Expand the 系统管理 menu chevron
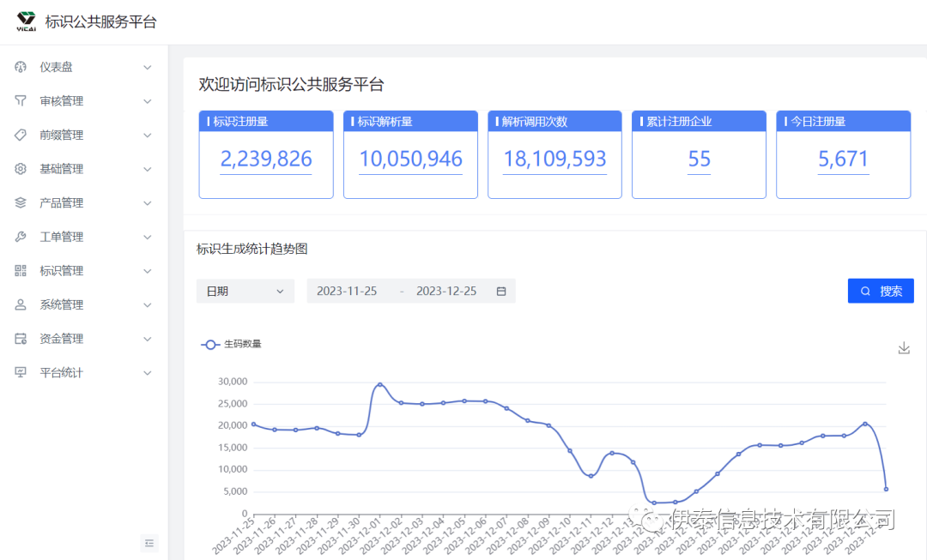The width and height of the screenshot is (927, 560). click(x=147, y=305)
